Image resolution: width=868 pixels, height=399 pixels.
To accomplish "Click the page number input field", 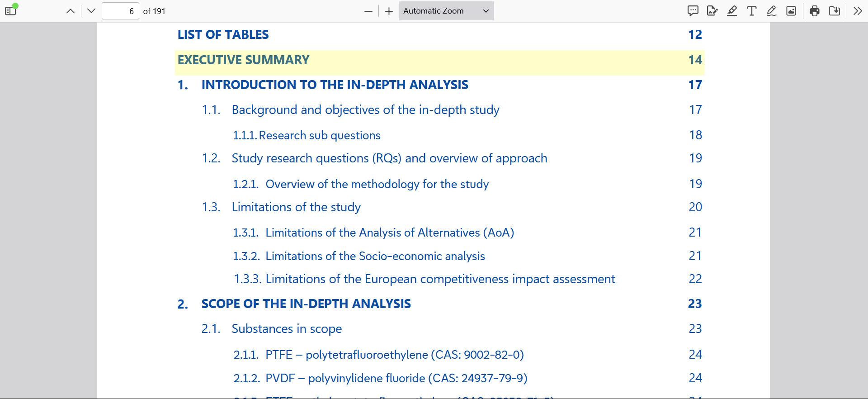I will click(x=120, y=11).
